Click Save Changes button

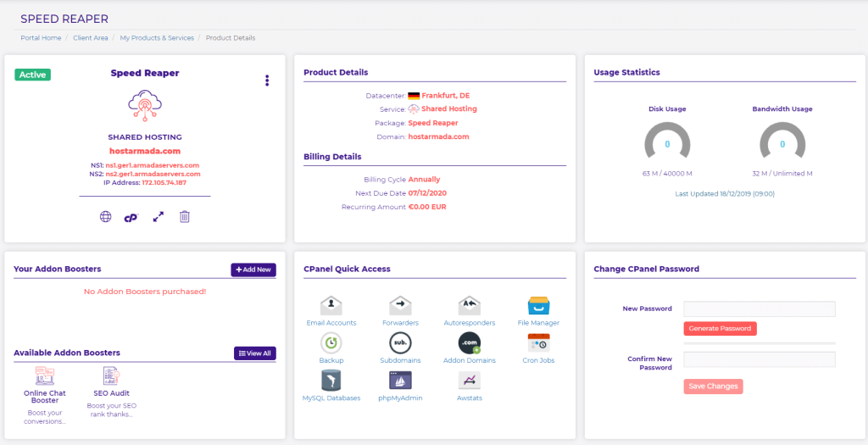tap(713, 387)
